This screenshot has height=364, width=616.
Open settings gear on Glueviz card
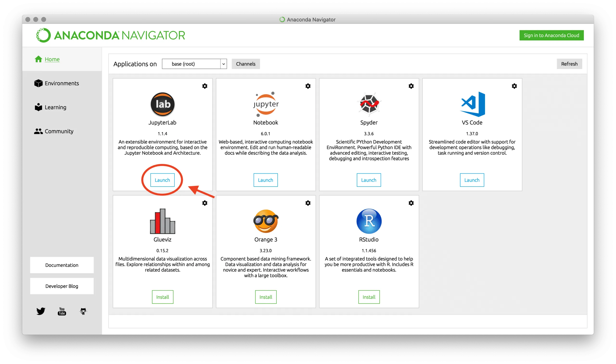[x=205, y=203]
